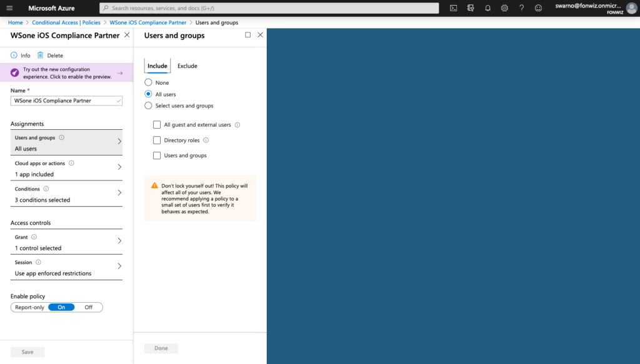Image resolution: width=640 pixels, height=364 pixels.
Task: Expand the Session control chevron
Action: click(119, 266)
